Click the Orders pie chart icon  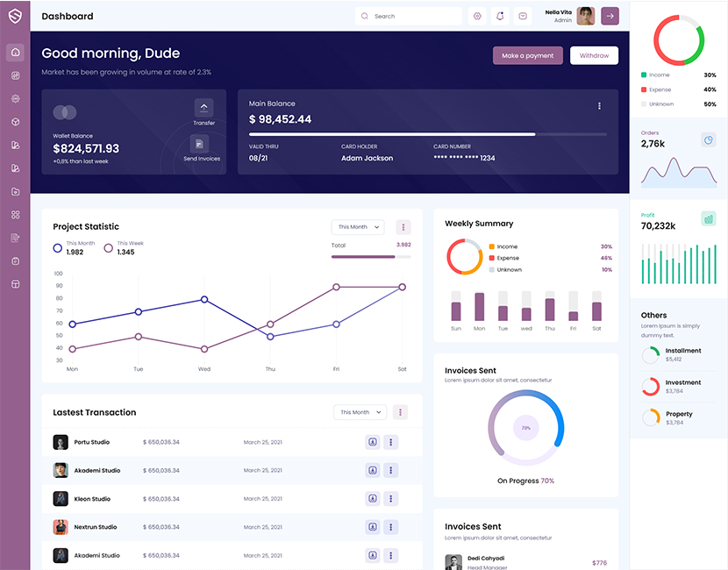point(708,139)
